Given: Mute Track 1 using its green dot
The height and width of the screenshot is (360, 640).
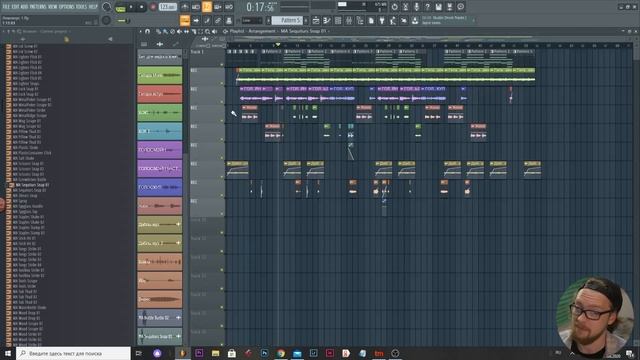Looking at the screenshot, I should [x=222, y=64].
